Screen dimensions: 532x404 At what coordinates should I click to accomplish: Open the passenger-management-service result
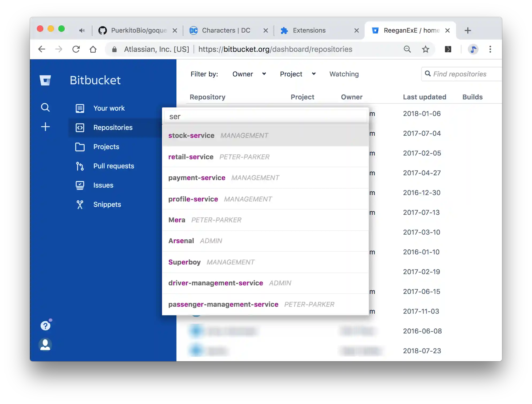tap(223, 304)
